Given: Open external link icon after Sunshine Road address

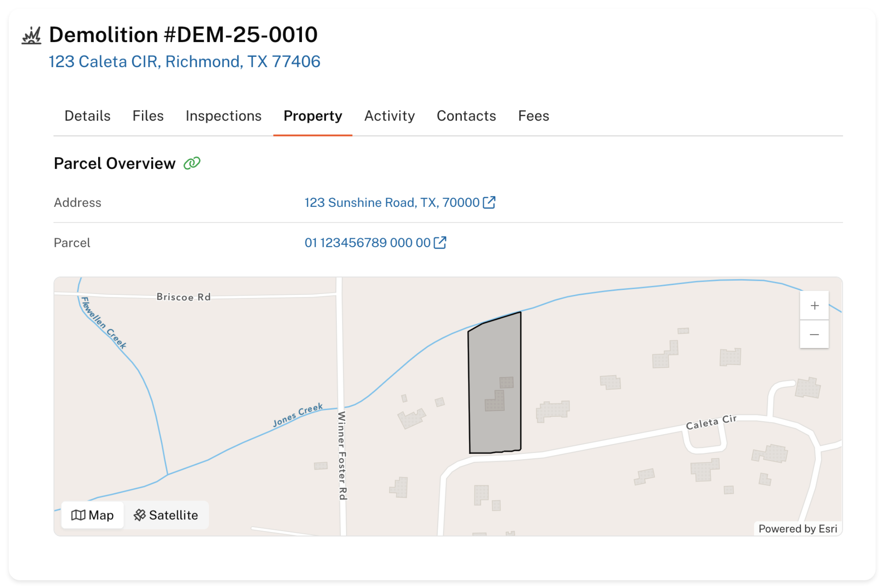Looking at the screenshot, I should pos(489,202).
